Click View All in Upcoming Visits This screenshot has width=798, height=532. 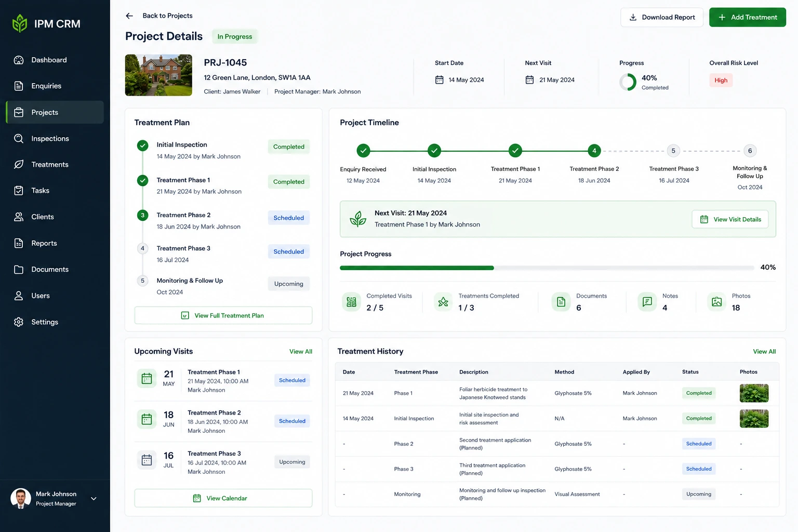[x=301, y=352]
